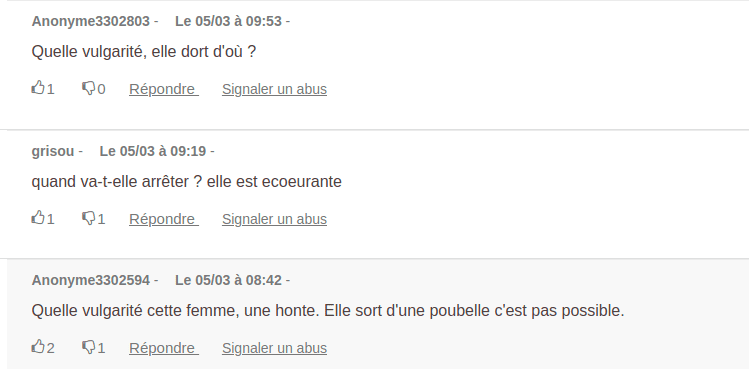Click the timestamp Le 05/03 à 09:19
749x389 pixels.
pos(153,151)
